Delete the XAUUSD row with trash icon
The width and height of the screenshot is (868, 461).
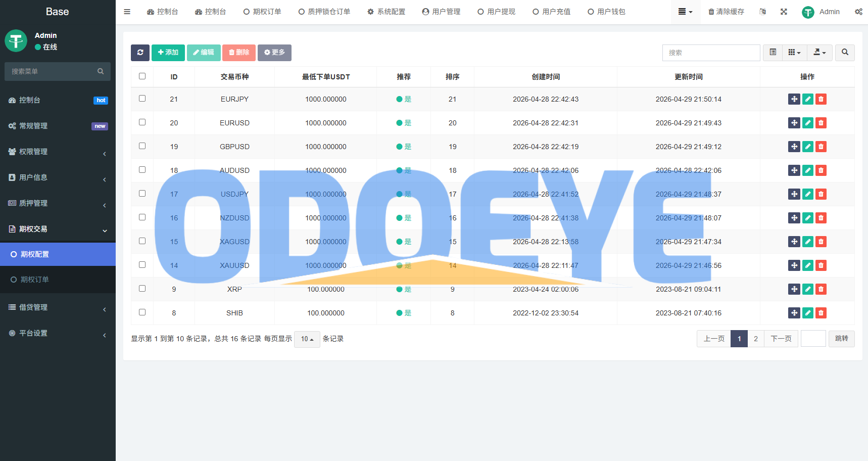pyautogui.click(x=821, y=265)
